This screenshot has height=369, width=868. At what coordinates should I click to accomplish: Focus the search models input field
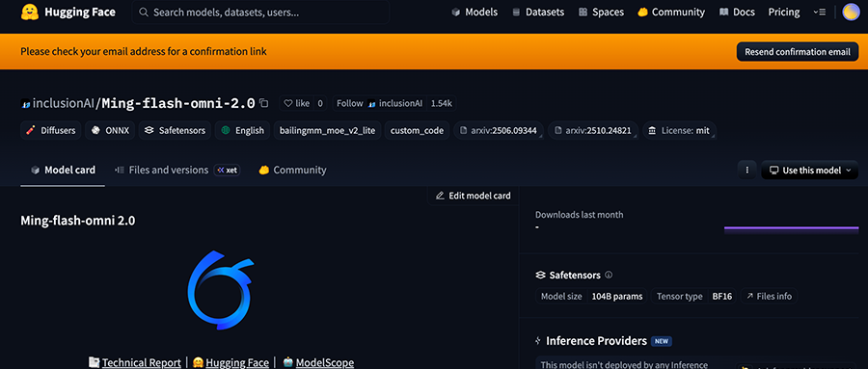pos(260,13)
